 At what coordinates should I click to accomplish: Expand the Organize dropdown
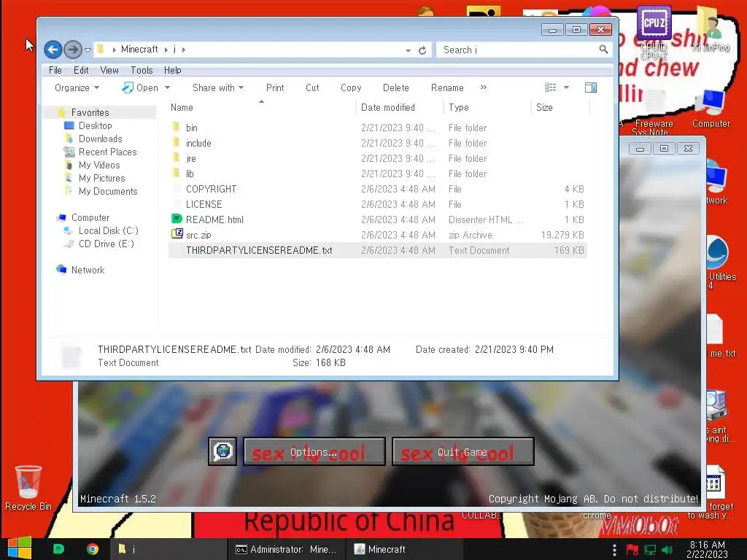pyautogui.click(x=77, y=87)
